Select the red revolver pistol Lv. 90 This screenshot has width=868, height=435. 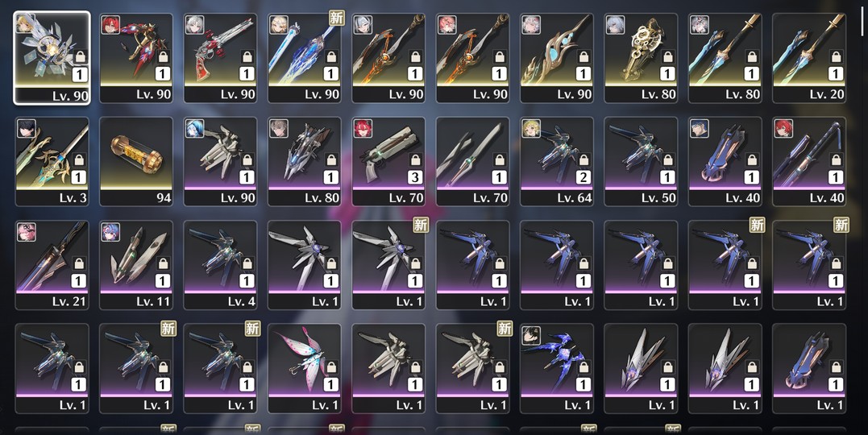click(x=220, y=58)
